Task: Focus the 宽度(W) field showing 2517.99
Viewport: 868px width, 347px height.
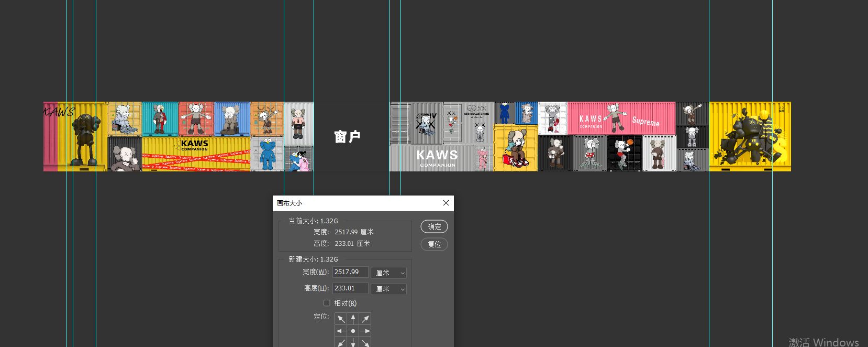Action: [x=350, y=272]
